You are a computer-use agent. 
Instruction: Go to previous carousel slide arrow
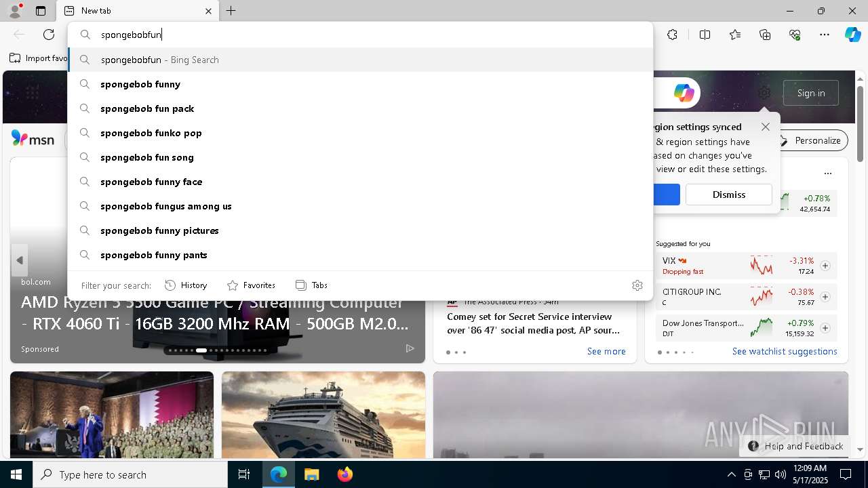coord(20,260)
